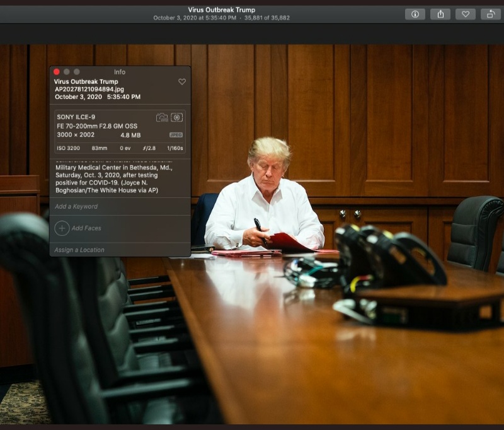
Task: Click the 4.8 MB file size value
Action: coord(130,135)
